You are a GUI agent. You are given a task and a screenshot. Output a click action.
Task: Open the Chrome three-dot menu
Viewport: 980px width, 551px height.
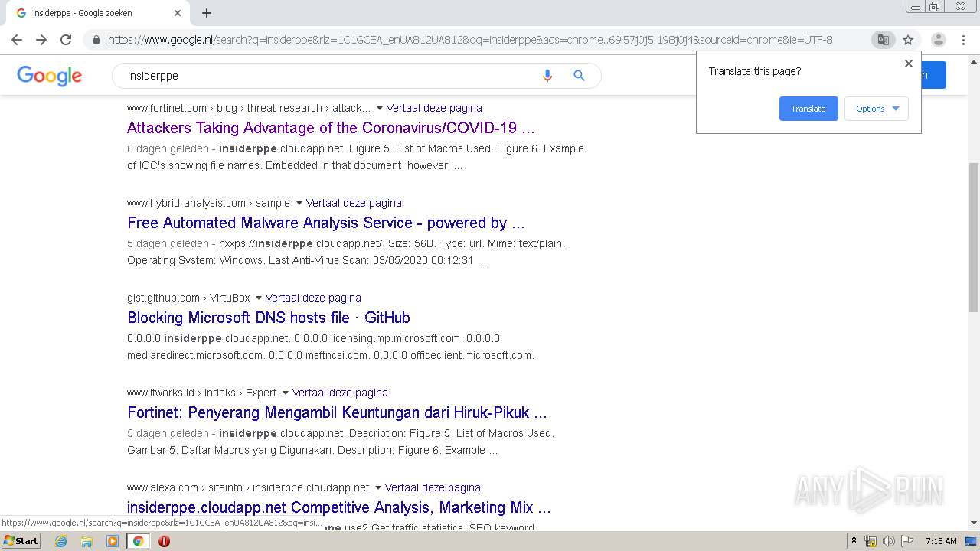pyautogui.click(x=963, y=40)
